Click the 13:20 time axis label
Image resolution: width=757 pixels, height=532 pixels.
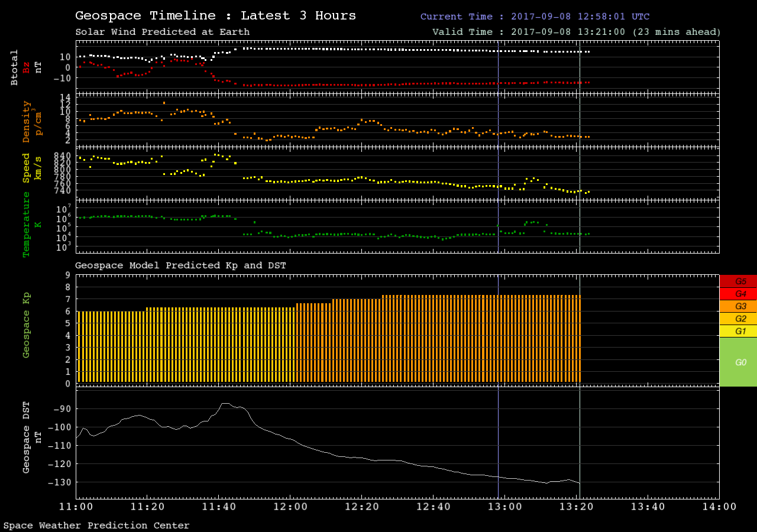coord(577,507)
